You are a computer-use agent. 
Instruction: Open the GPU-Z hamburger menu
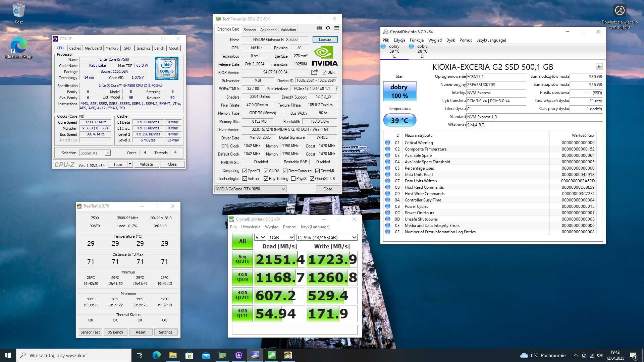336,28
